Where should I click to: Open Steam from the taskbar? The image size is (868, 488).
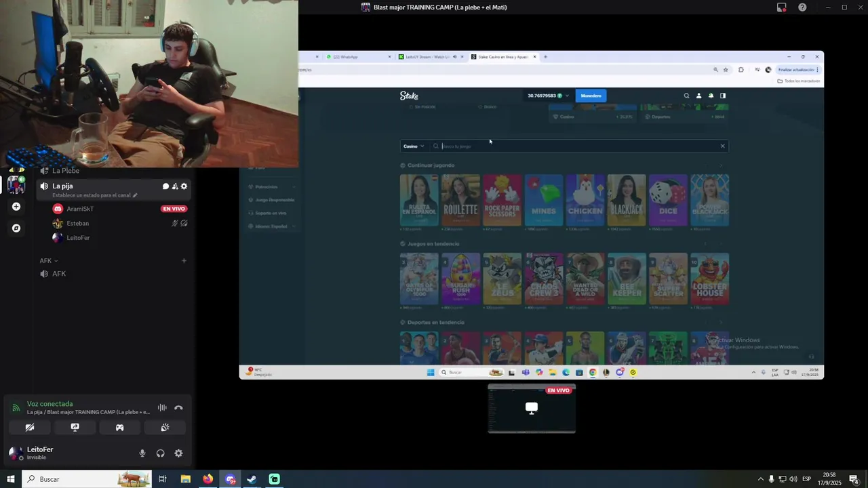click(252, 479)
